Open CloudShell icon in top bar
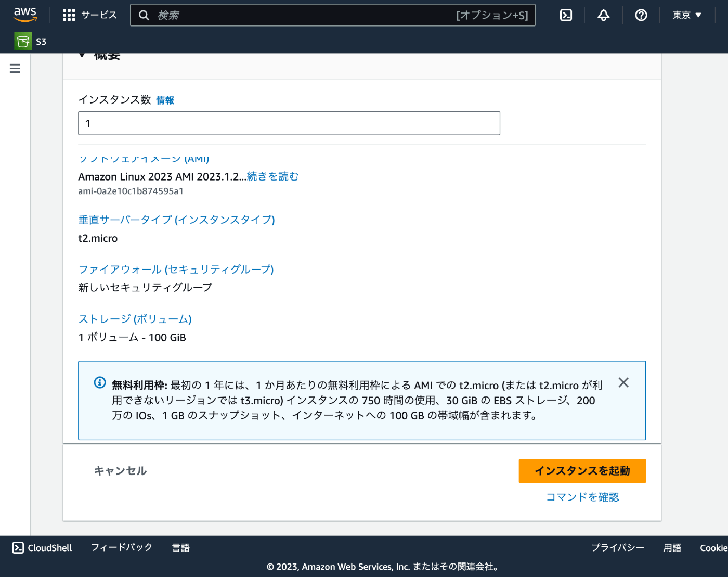This screenshot has height=577, width=728. 566,15
